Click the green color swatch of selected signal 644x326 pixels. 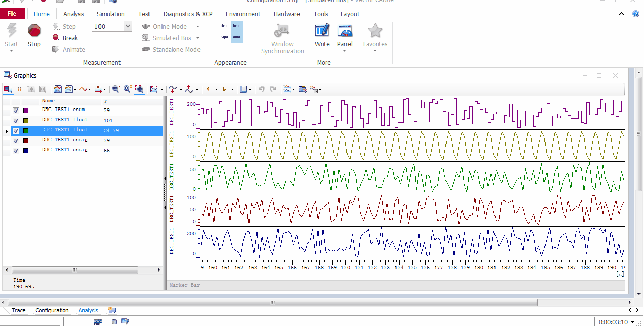point(26,131)
